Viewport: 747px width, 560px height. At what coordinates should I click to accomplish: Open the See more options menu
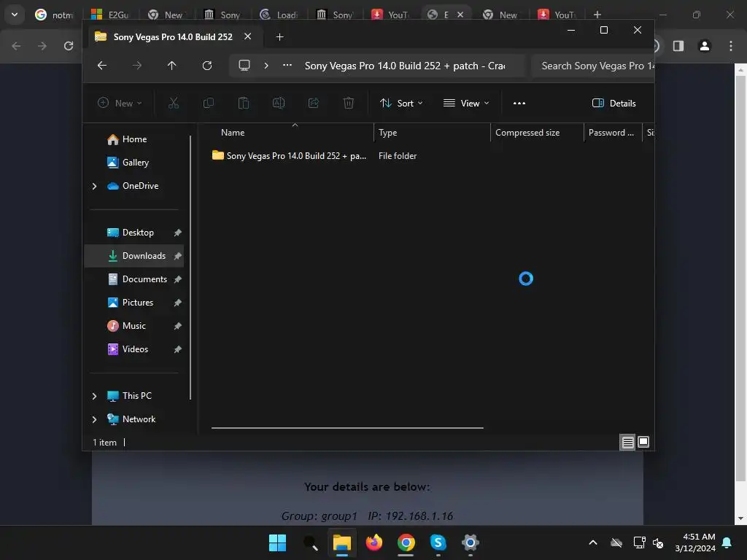click(519, 104)
